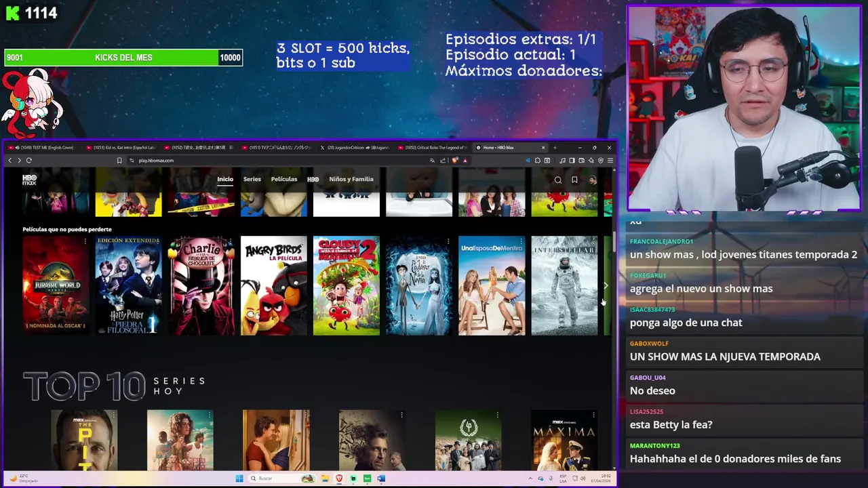The height and width of the screenshot is (488, 868).
Task: Open the taskbar weather widget
Action: tap(24, 479)
